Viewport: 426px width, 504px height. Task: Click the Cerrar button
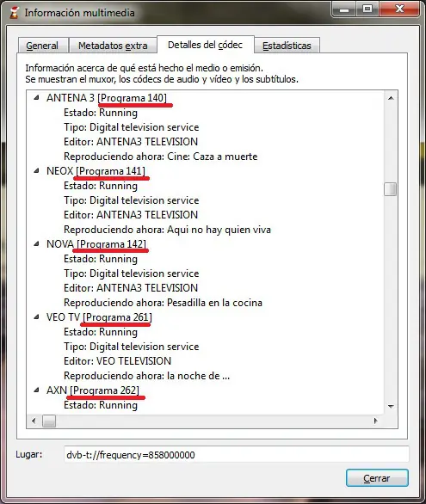(377, 478)
